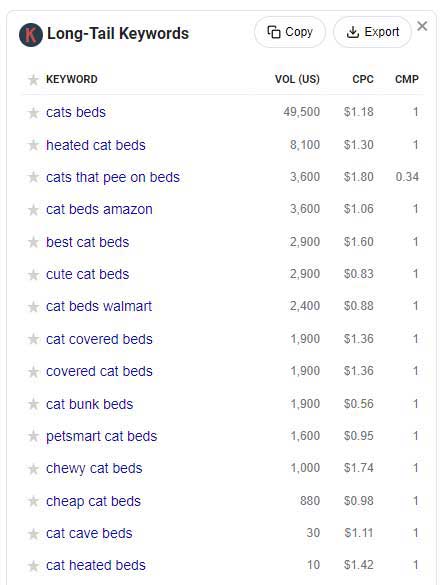Open the 'petsmart cat beds' keyword link
The width and height of the screenshot is (443, 585).
(102, 436)
